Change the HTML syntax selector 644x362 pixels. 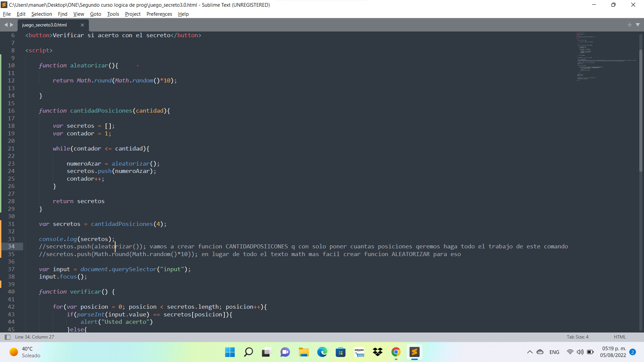pos(620,337)
